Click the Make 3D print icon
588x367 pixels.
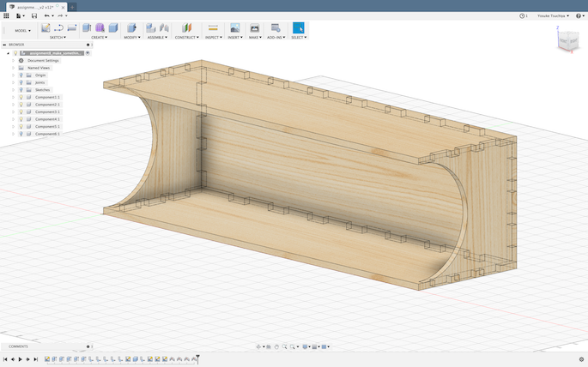(254, 28)
